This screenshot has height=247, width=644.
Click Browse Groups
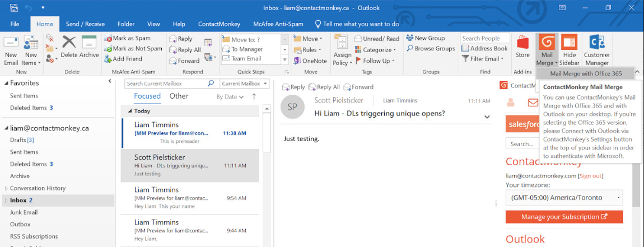431,49
